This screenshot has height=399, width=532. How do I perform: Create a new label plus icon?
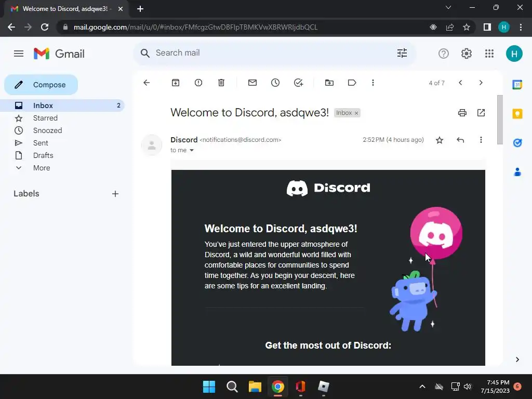pos(115,194)
